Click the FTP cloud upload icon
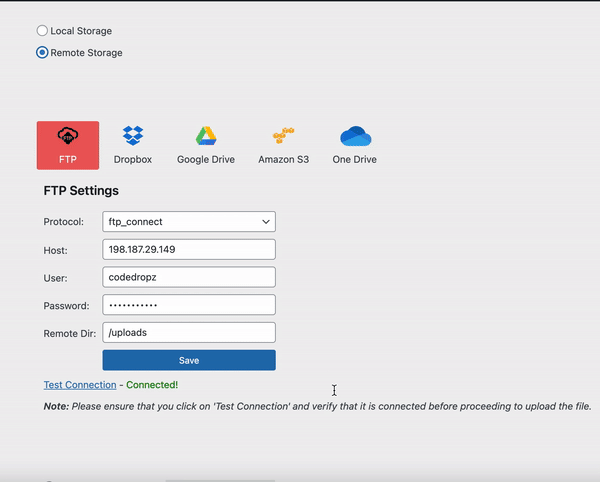This screenshot has height=482, width=600. (68, 136)
